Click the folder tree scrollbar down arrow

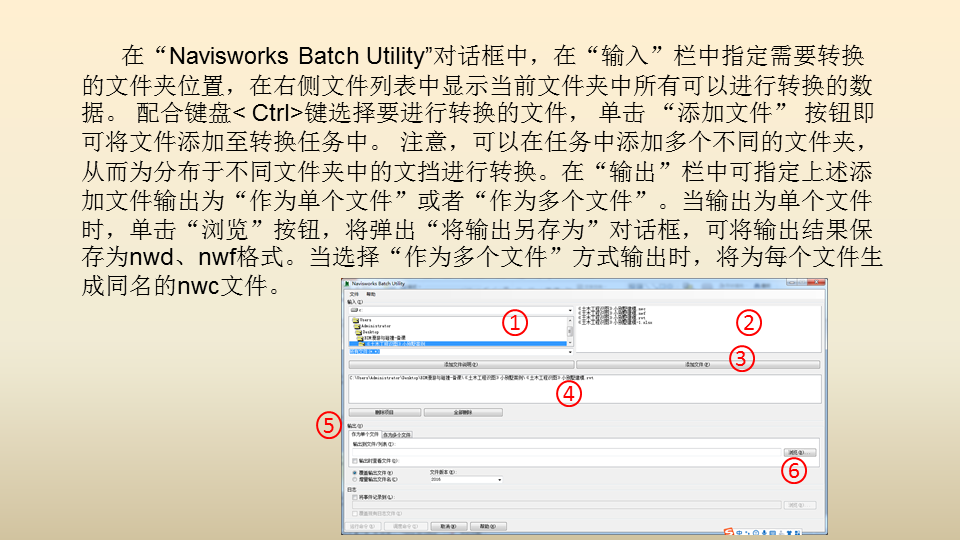(x=570, y=342)
